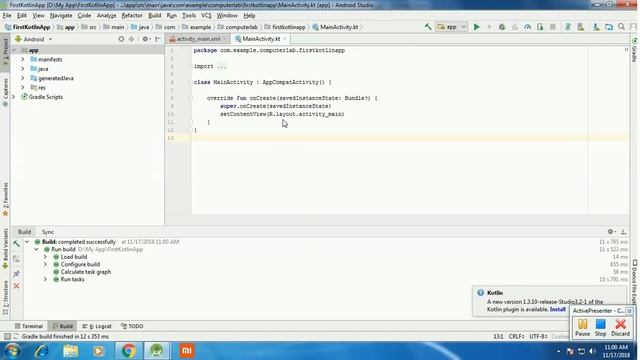Open Google Chrome from the taskbar
The width and height of the screenshot is (640, 360).
click(x=128, y=351)
